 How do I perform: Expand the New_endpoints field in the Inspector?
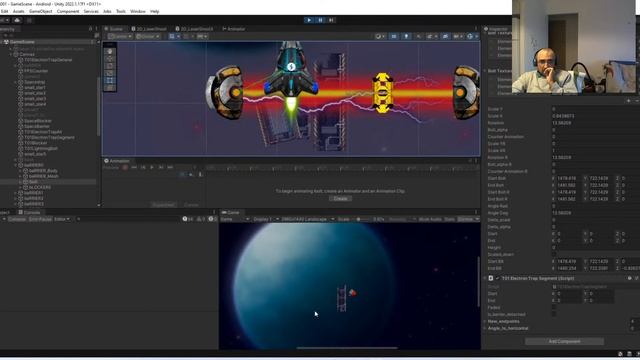[485, 322]
